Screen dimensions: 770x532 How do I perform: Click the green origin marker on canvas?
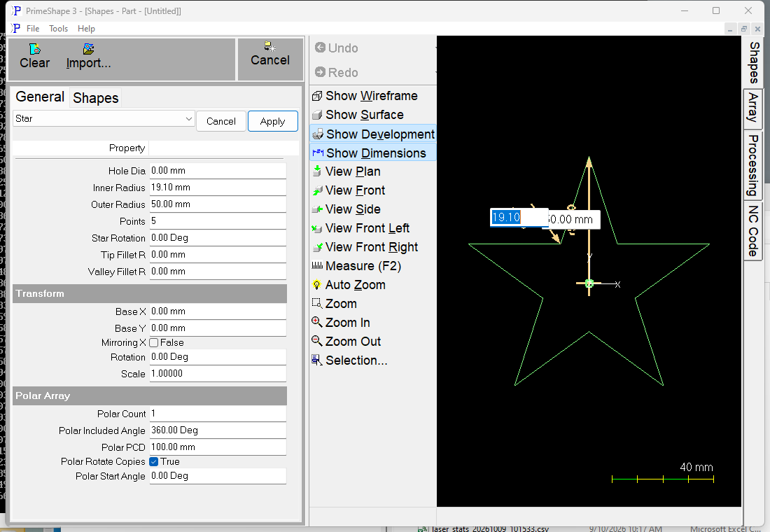[589, 283]
